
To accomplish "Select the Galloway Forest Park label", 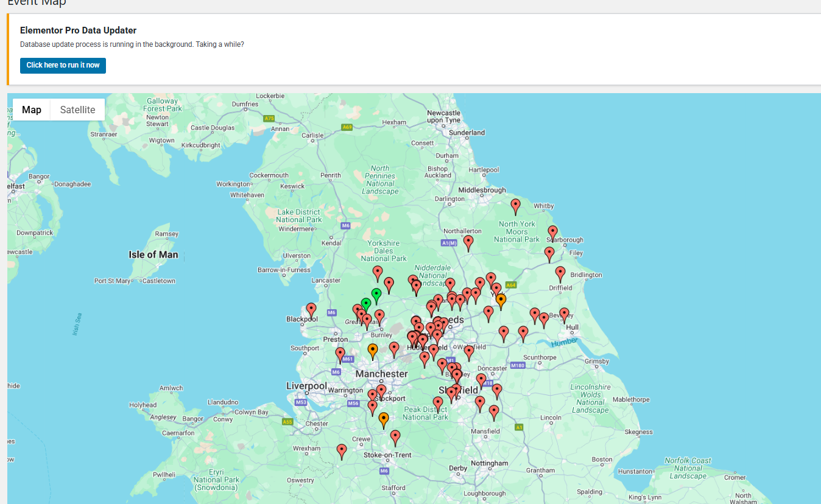I will (x=162, y=105).
